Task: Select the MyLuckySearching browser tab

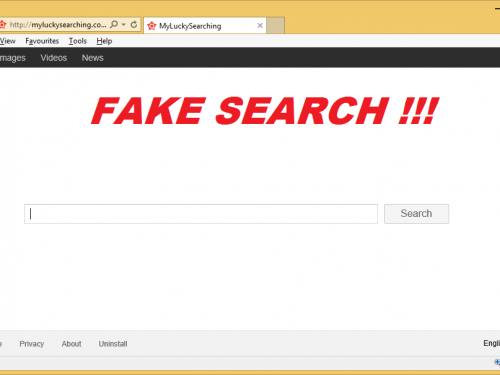Action: tap(205, 26)
